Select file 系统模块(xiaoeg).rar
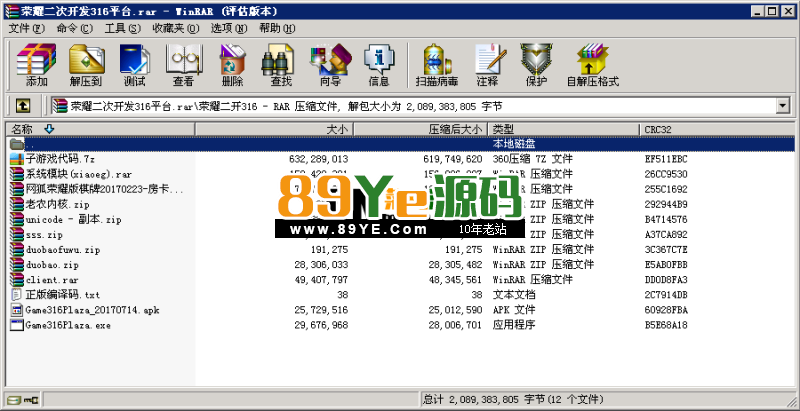This screenshot has width=800, height=411. [x=78, y=174]
